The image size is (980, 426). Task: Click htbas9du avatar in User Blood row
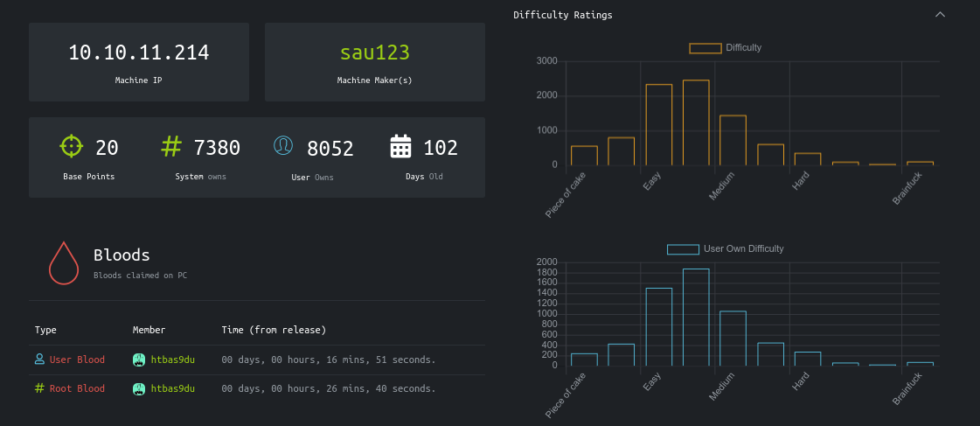tap(139, 360)
